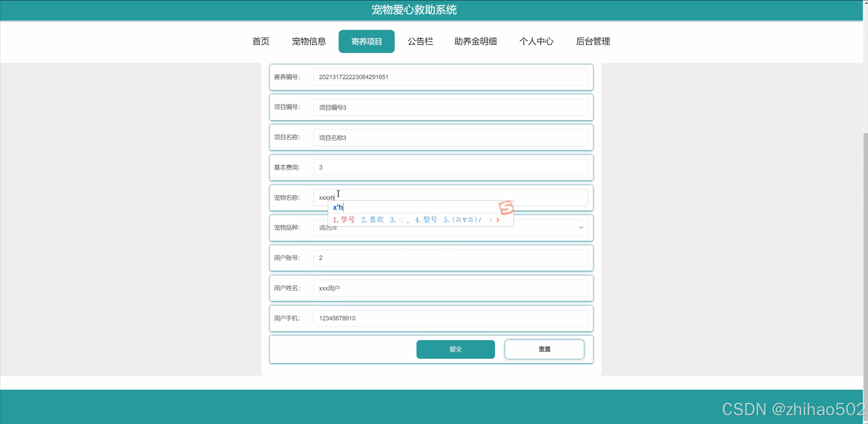Viewport: 868px width, 424px height.
Task: Open 后台管理 navigation link
Action: click(x=593, y=41)
